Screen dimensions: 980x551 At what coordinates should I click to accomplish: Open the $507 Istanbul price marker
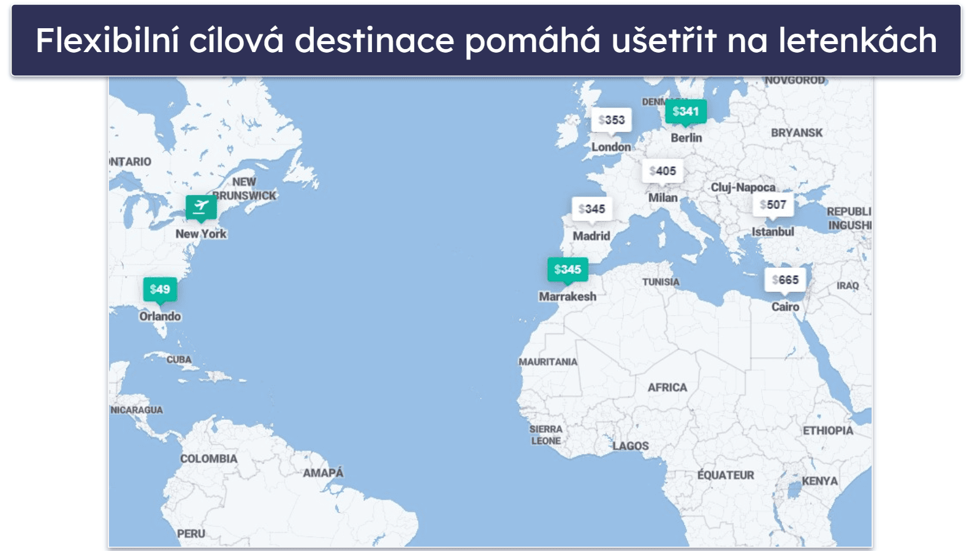point(773,205)
